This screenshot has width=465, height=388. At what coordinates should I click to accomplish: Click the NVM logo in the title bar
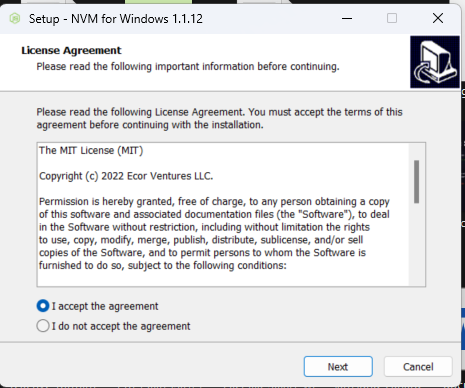point(15,18)
